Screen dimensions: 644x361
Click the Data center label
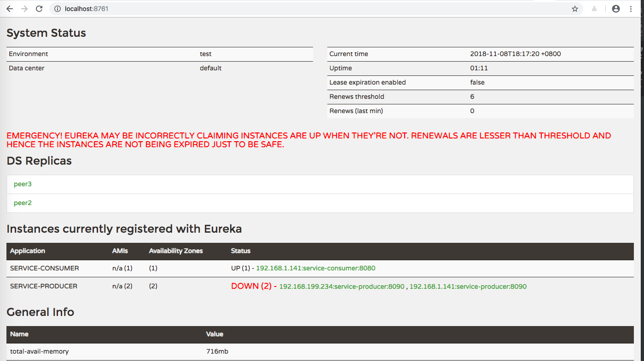[x=27, y=68]
